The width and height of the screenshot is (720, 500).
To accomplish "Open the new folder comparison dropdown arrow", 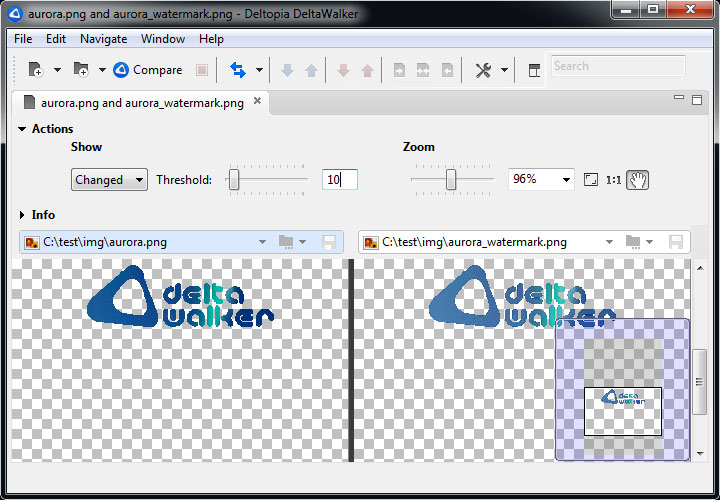I will [x=102, y=70].
